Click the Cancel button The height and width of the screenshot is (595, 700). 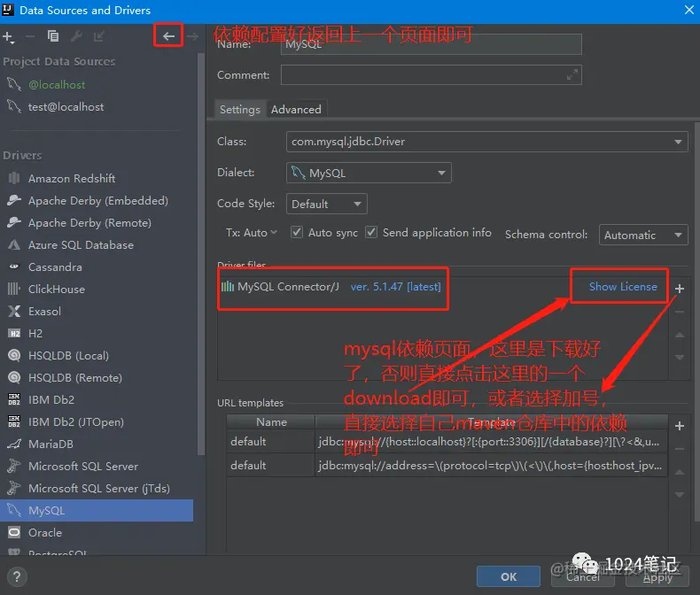point(582,576)
